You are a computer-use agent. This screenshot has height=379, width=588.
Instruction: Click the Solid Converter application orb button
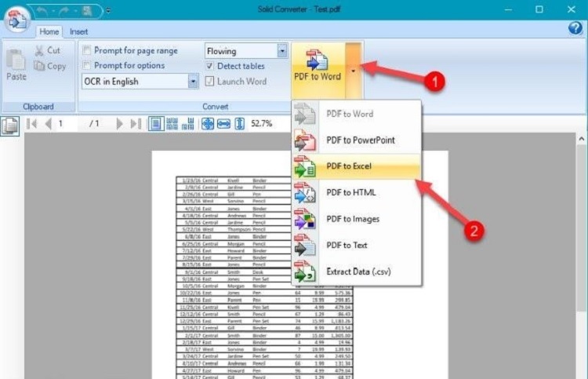pos(17,19)
